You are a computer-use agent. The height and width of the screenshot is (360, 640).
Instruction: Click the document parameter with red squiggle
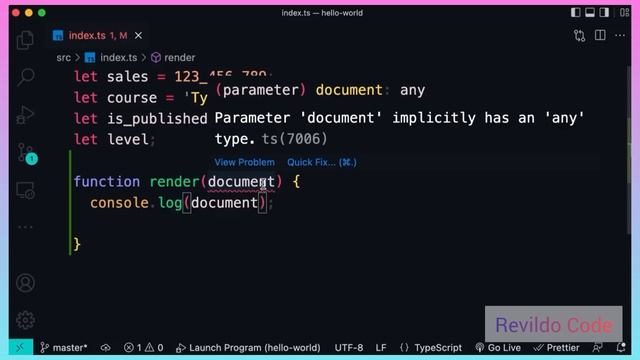[x=241, y=182]
